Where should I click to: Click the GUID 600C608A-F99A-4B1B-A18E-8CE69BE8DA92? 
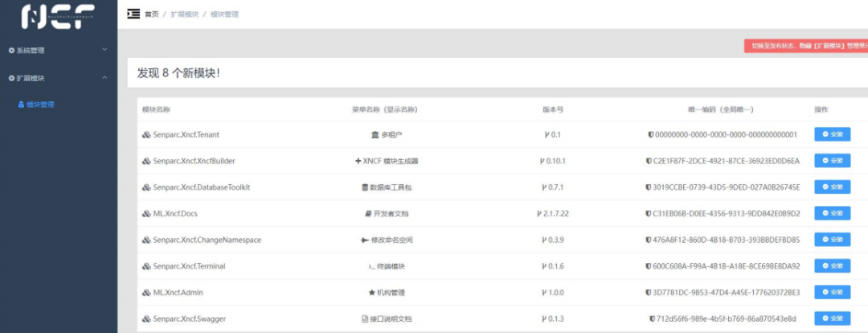pos(727,266)
